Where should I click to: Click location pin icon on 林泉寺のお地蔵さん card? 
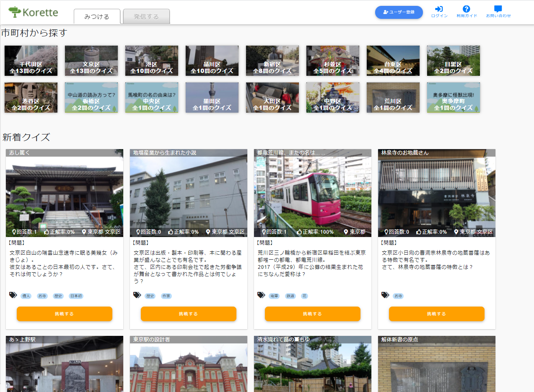(455, 232)
